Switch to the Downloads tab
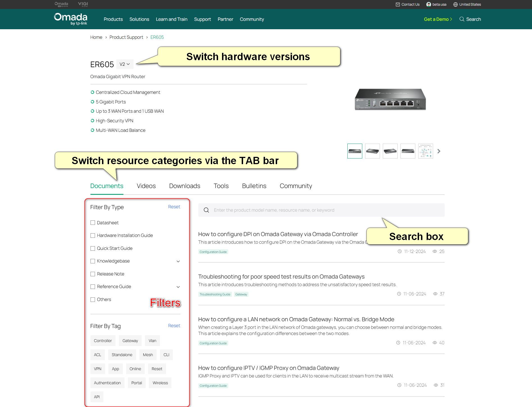Screen dimensions: 532x407 coord(185,186)
